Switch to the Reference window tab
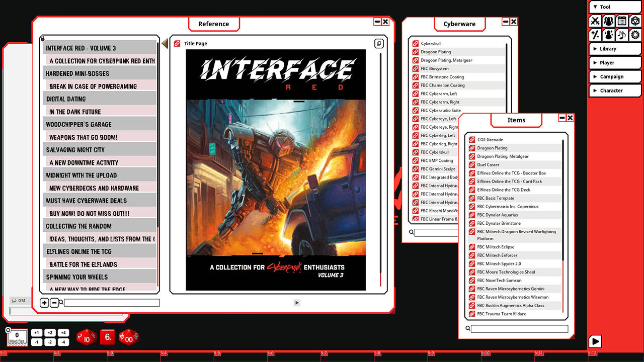644x362 pixels. pos(214,24)
